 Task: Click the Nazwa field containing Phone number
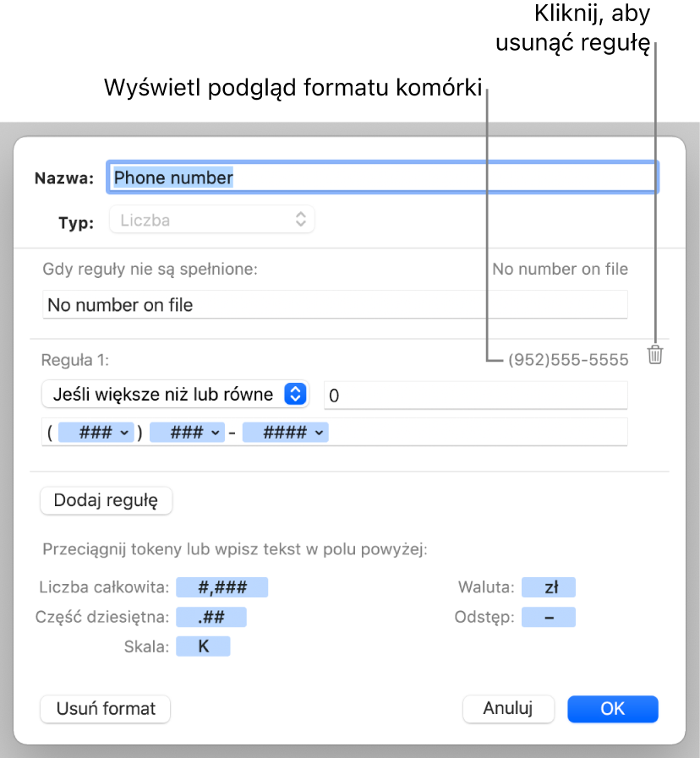[382, 177]
